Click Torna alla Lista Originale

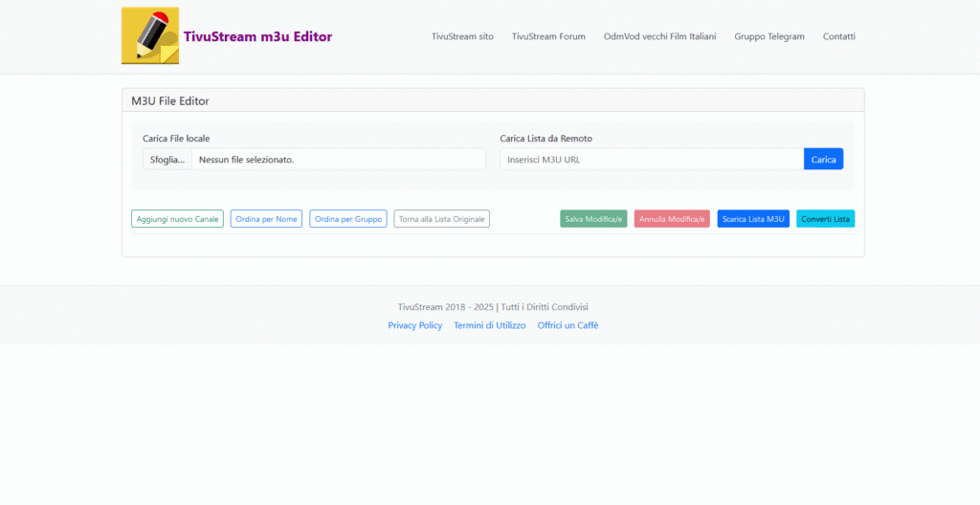tap(441, 219)
